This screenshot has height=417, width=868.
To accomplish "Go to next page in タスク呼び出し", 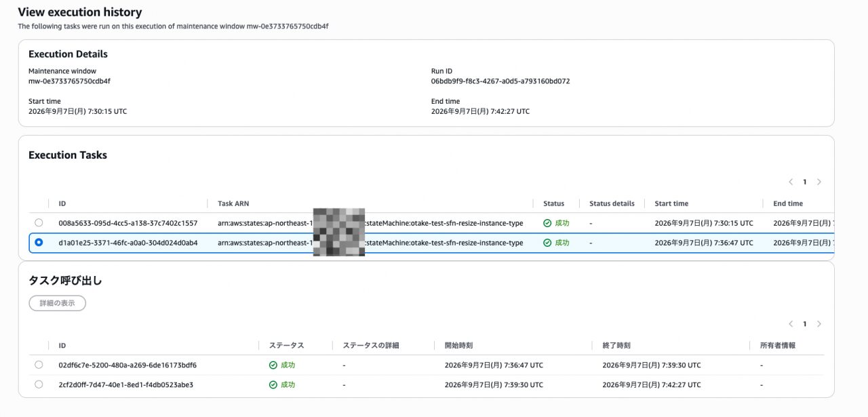I will (819, 324).
